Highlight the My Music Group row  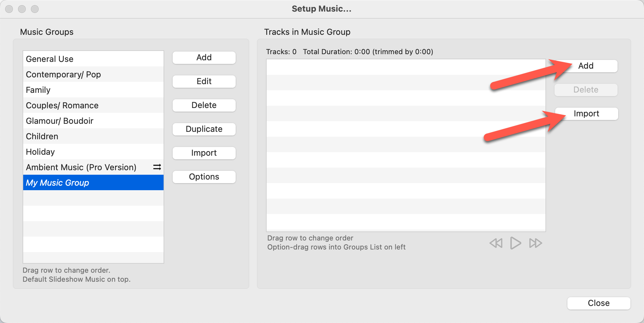tap(58, 183)
